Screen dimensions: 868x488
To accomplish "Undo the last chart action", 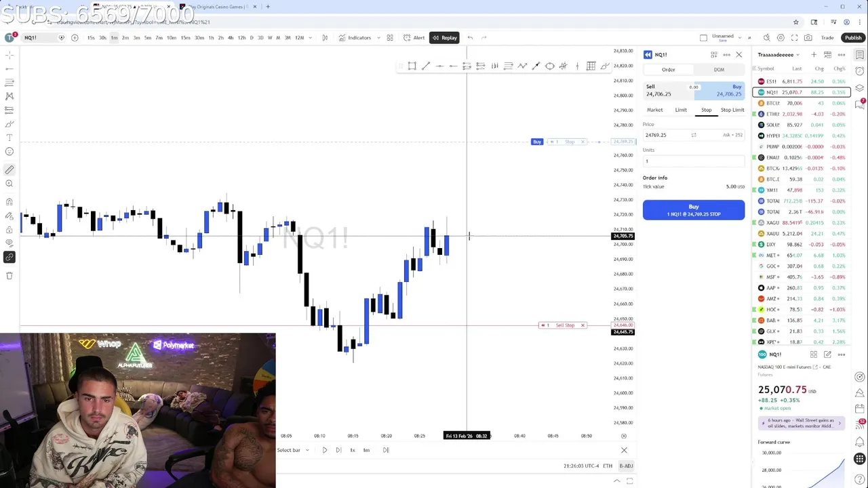I will pos(470,38).
